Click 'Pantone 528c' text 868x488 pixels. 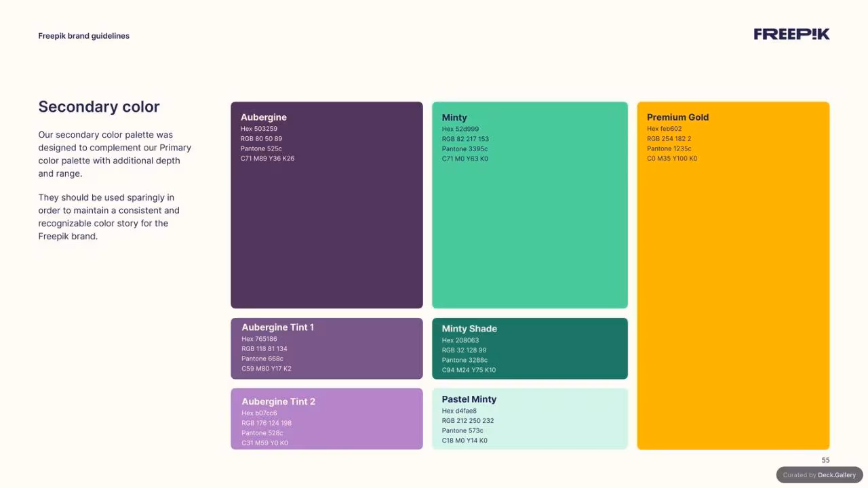pyautogui.click(x=262, y=433)
